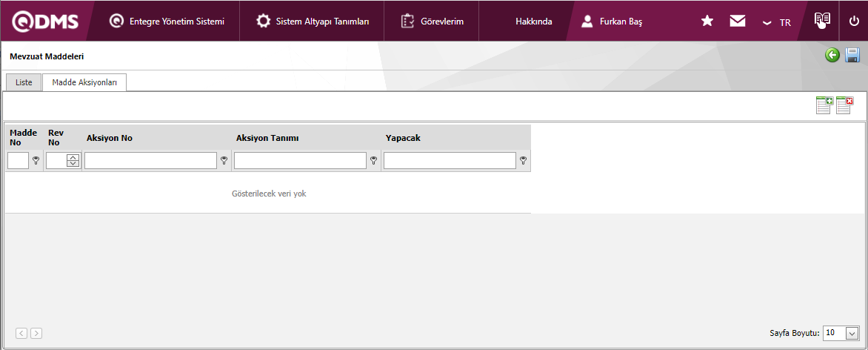This screenshot has height=350, width=868.
Task: Go to next page arrow
Action: (36, 334)
